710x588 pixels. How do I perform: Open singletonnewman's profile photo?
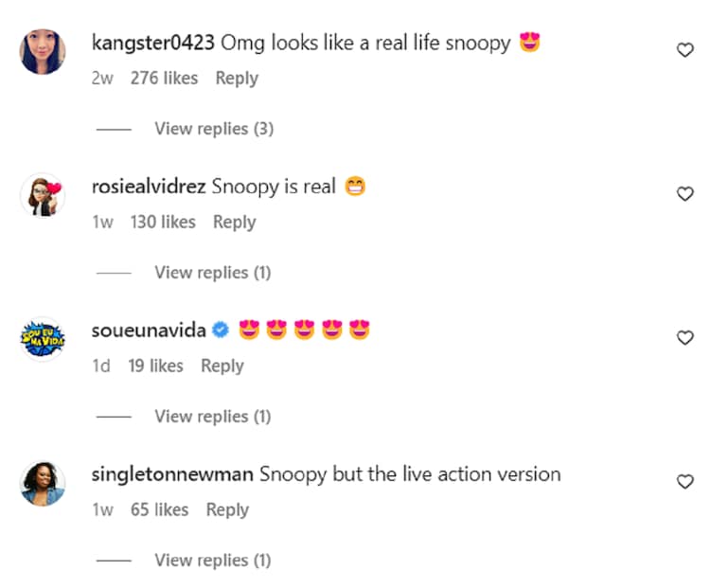[x=43, y=483]
